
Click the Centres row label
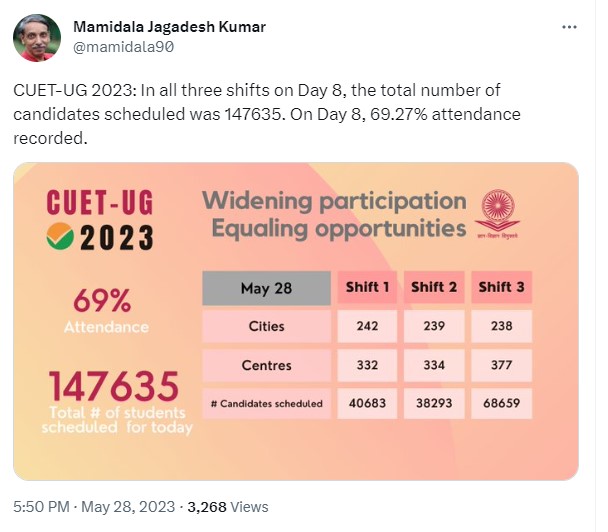point(266,365)
